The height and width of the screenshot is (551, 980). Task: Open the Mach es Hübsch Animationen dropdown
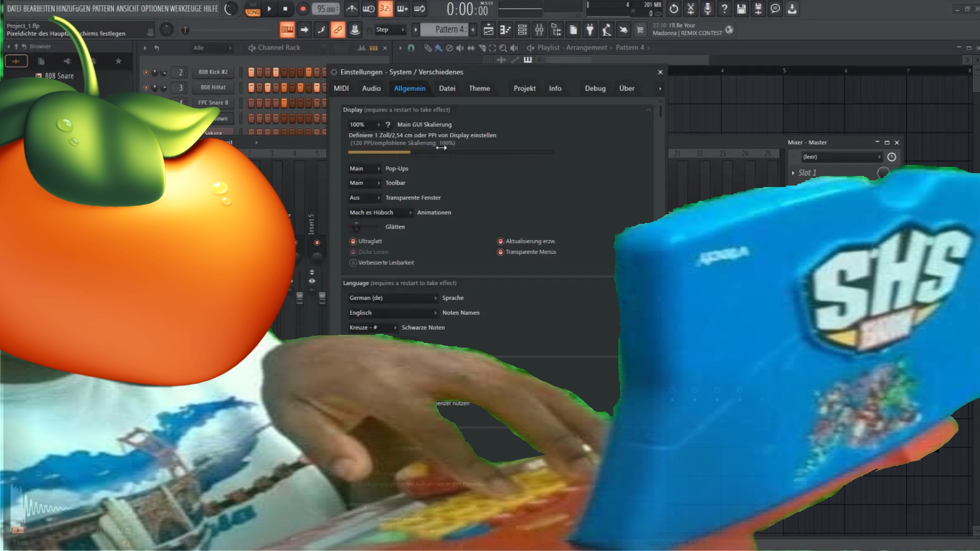[x=380, y=212]
